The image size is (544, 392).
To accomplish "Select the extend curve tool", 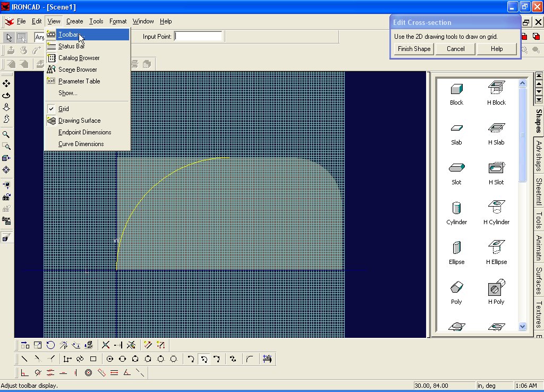I will (x=118, y=345).
